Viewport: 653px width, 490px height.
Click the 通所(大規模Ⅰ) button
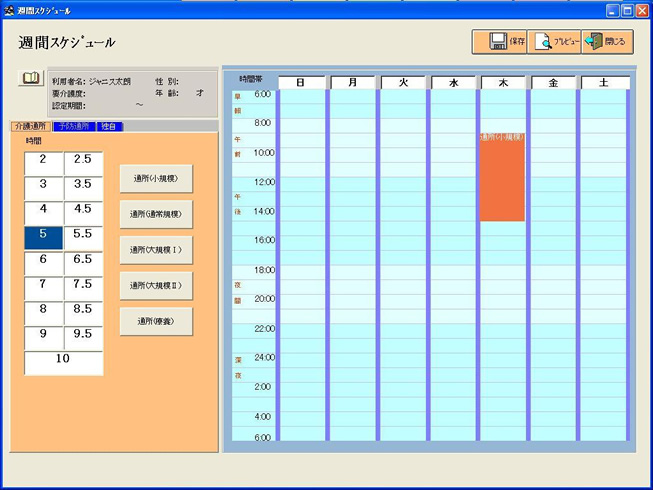click(x=156, y=250)
